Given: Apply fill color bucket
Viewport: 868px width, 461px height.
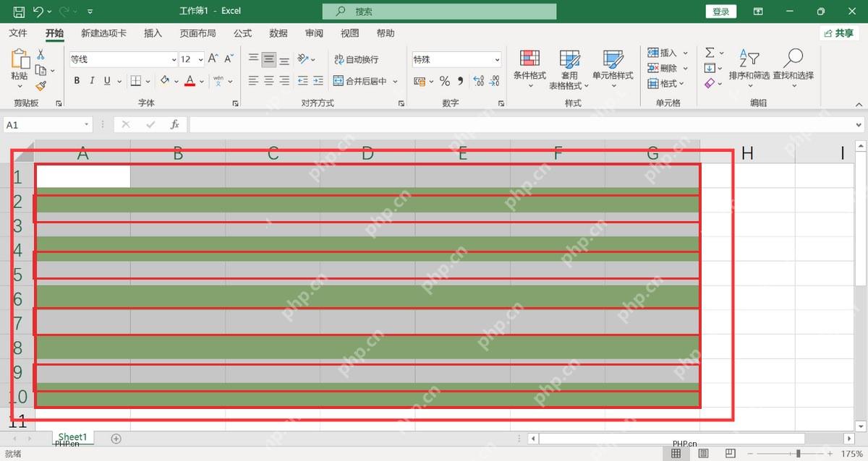Looking at the screenshot, I should pyautogui.click(x=165, y=81).
